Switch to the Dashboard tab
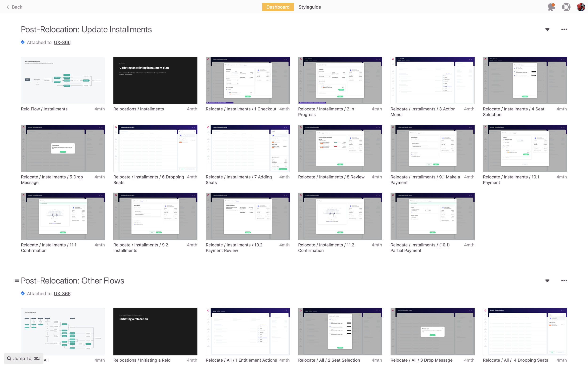588x368 pixels. (278, 7)
